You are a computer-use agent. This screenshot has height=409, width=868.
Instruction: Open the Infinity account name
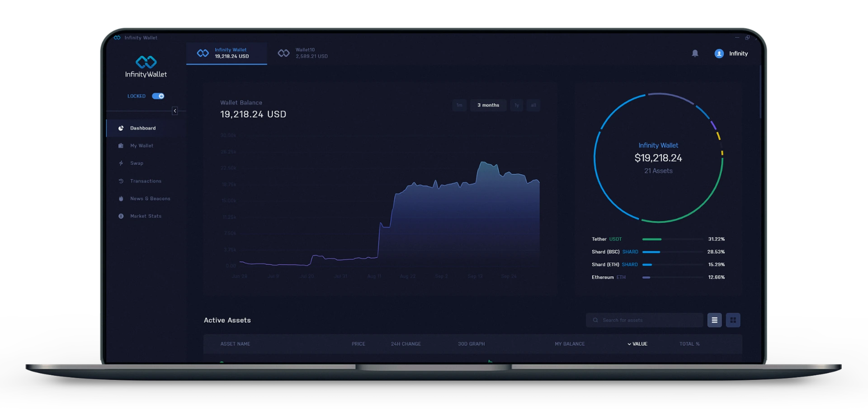(x=738, y=53)
